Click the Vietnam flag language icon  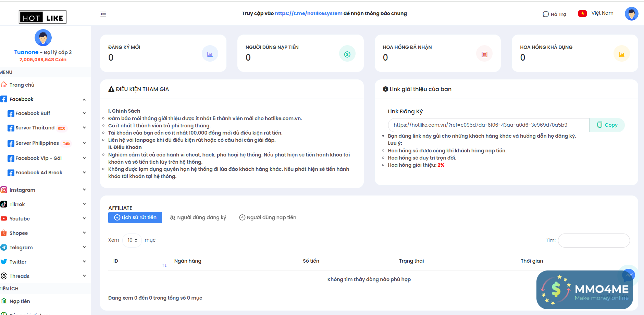tap(582, 13)
